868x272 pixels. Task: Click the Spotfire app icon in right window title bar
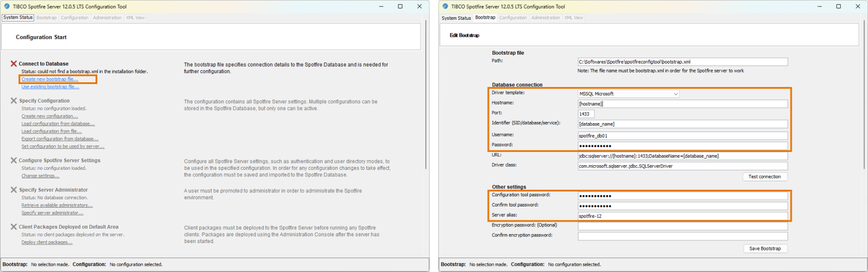click(x=445, y=7)
